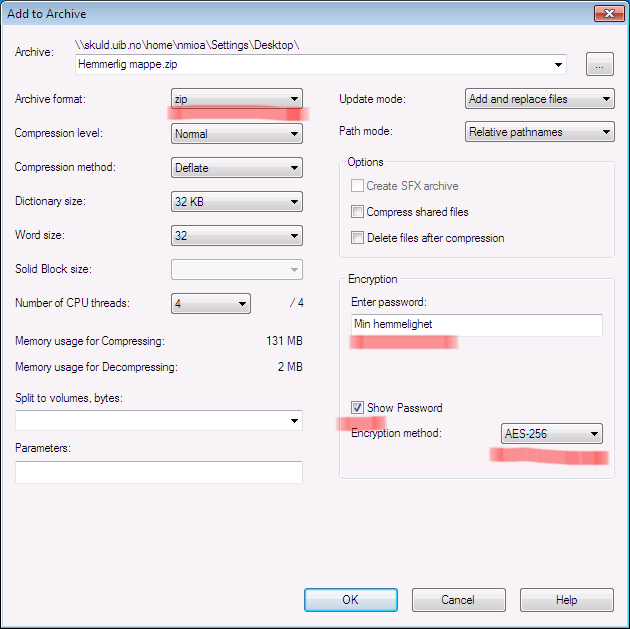This screenshot has width=630, height=629.
Task: Expand the Path mode dropdown
Action: 540,132
